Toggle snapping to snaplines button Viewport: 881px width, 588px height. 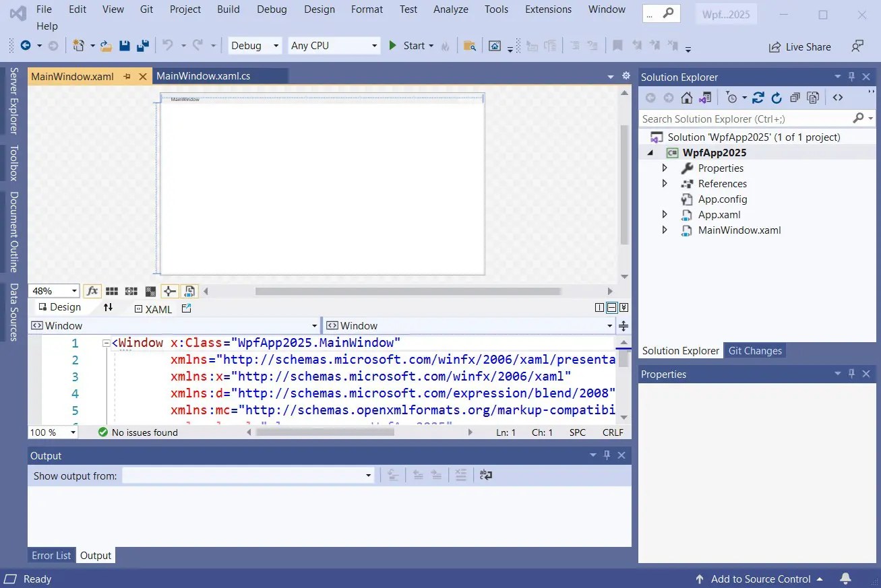click(x=170, y=291)
